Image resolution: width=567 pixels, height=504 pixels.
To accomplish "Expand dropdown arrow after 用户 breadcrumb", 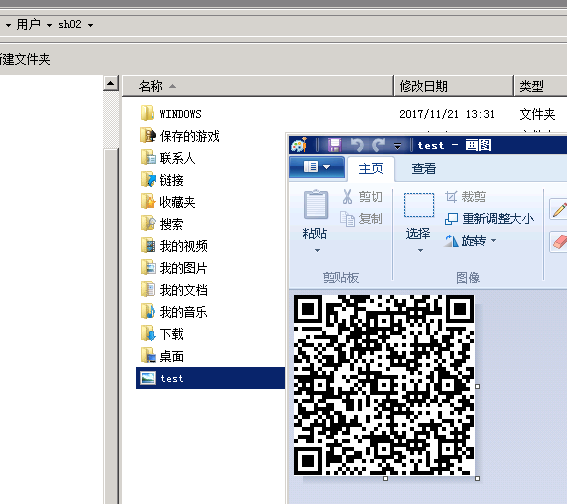I will (x=50, y=25).
